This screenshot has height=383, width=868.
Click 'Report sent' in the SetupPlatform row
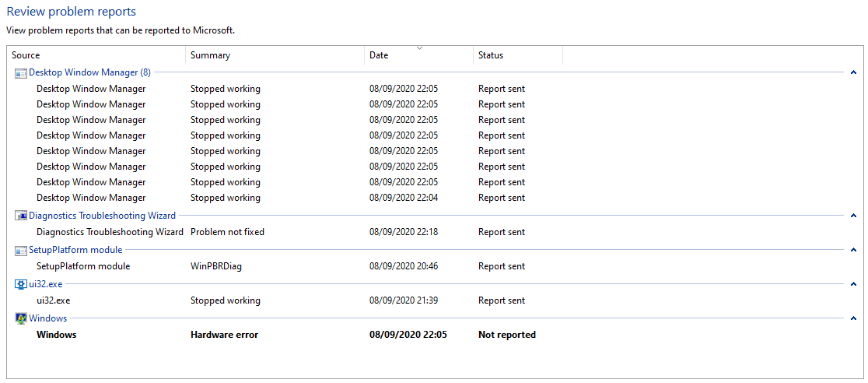(x=502, y=266)
